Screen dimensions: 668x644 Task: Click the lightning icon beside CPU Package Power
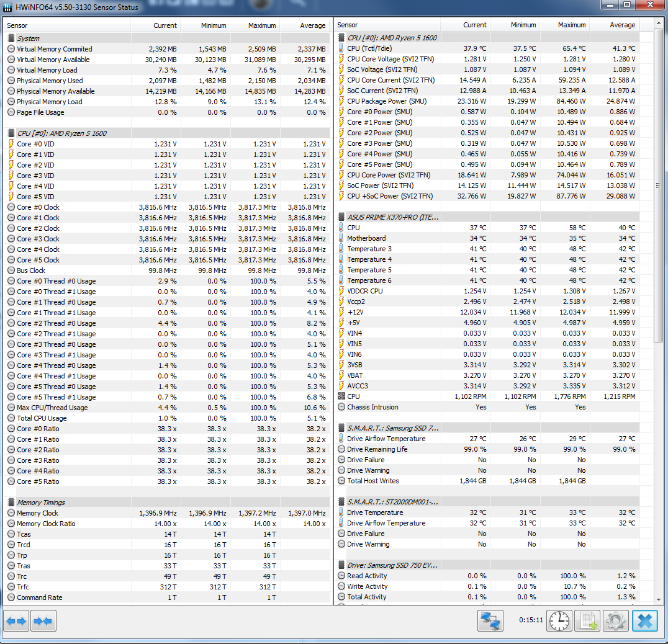point(341,101)
